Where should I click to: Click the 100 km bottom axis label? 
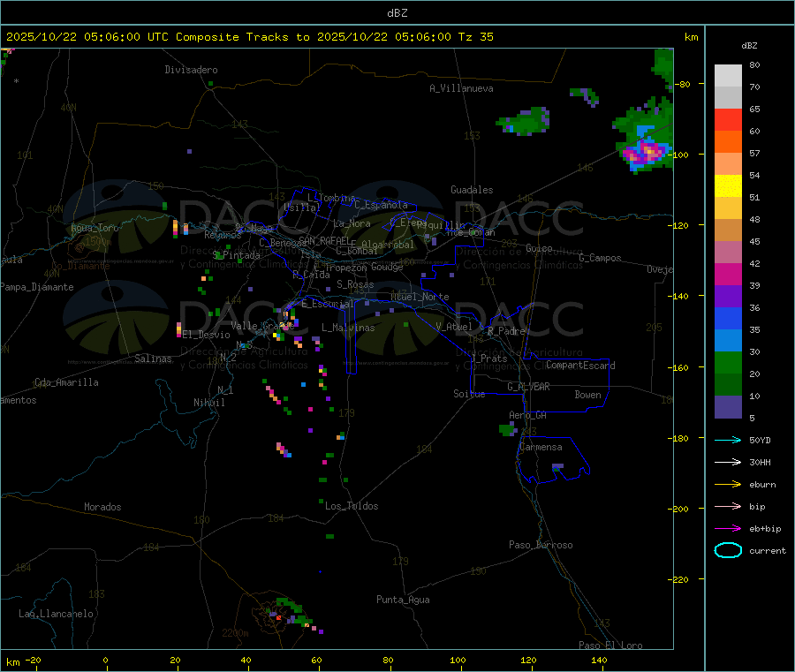pos(458,660)
